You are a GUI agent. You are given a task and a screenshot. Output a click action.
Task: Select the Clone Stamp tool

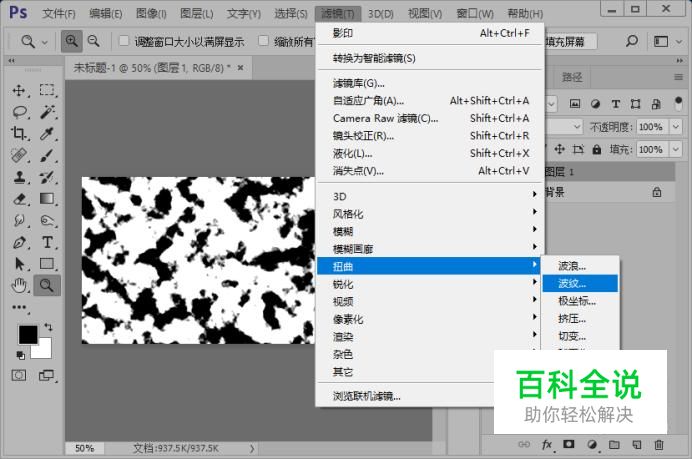click(x=19, y=177)
